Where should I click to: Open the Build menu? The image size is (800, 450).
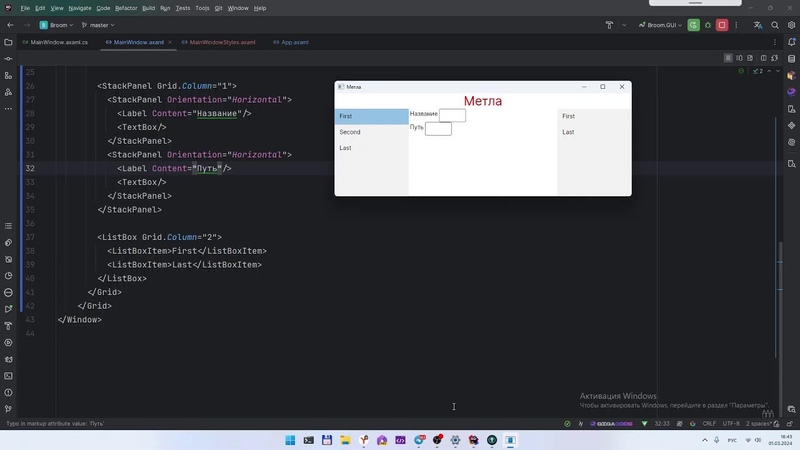coord(148,8)
